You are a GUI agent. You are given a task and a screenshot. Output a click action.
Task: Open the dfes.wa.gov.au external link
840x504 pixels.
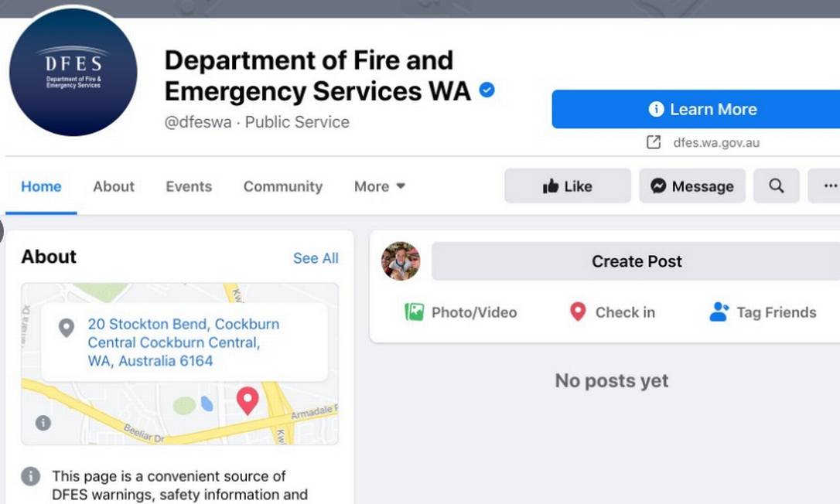pyautogui.click(x=715, y=142)
